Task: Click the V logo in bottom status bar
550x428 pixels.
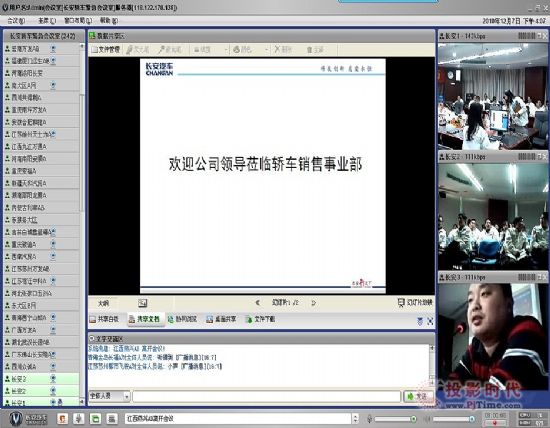Action: point(16,419)
